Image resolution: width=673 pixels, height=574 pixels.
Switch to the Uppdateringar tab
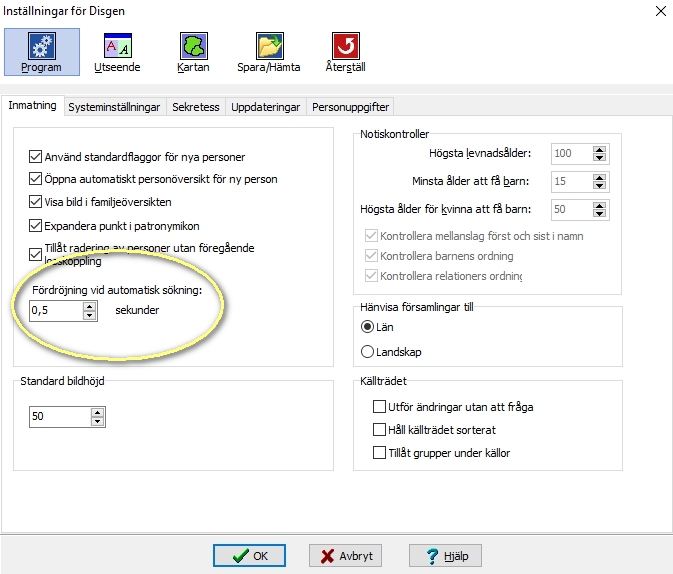click(x=266, y=107)
